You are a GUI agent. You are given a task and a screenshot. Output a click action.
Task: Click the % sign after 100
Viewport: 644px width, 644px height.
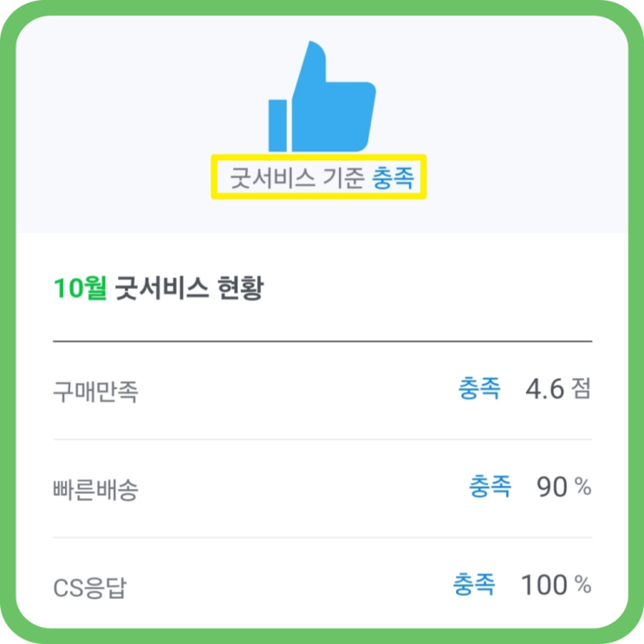click(582, 585)
